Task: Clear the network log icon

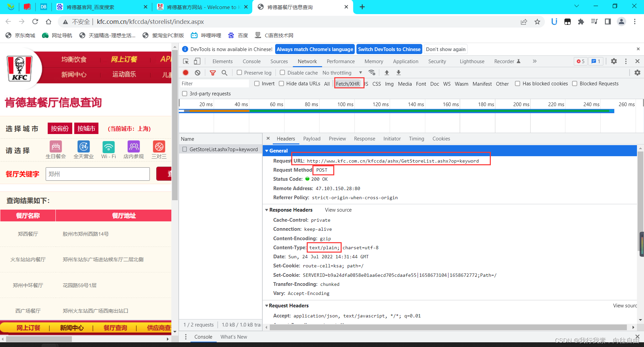Action: tap(198, 73)
